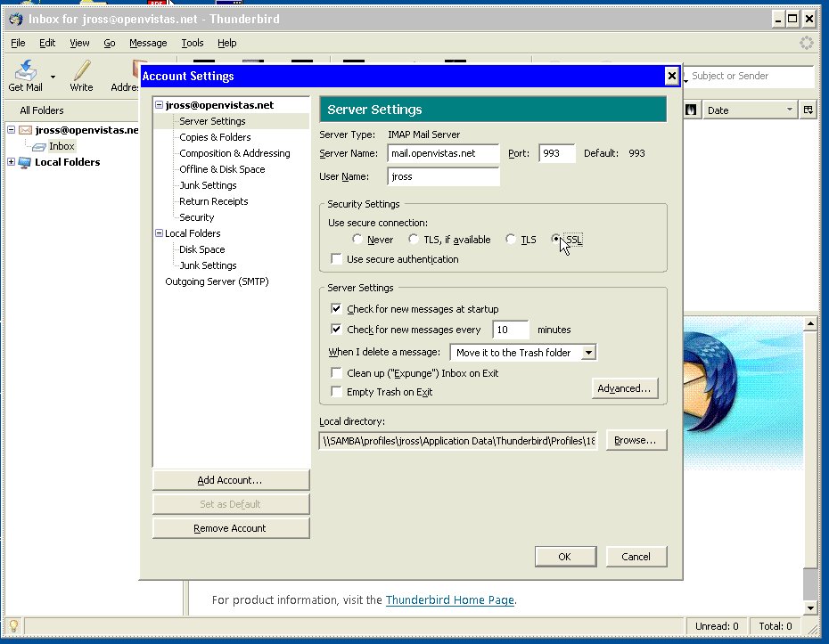Expand Local Folders in folder pane
The width and height of the screenshot is (829, 644).
click(11, 161)
